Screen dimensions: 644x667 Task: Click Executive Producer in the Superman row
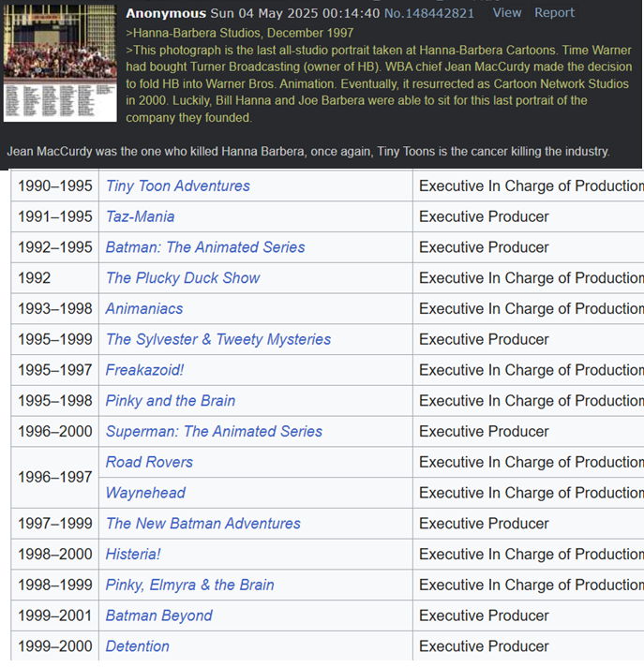pyautogui.click(x=484, y=431)
